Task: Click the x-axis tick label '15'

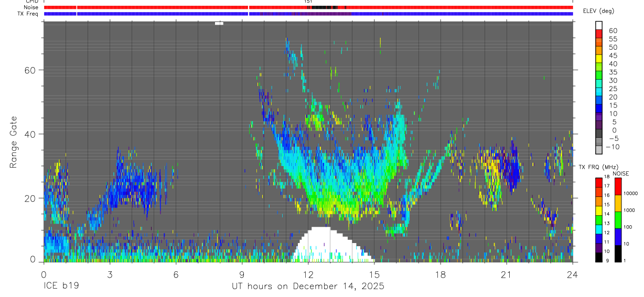Action: 374,274
